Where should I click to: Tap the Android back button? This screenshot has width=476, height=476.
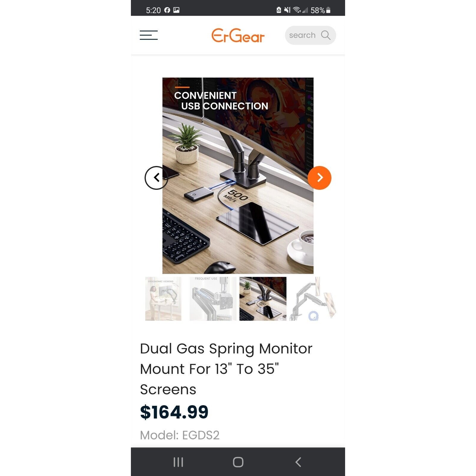(x=298, y=462)
